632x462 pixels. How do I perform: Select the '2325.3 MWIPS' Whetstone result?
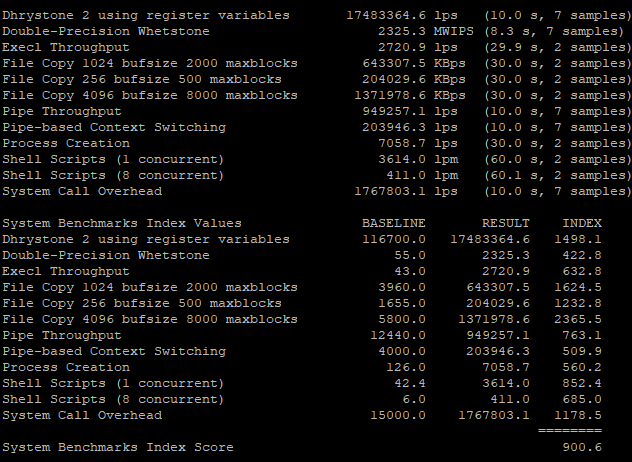coord(426,31)
